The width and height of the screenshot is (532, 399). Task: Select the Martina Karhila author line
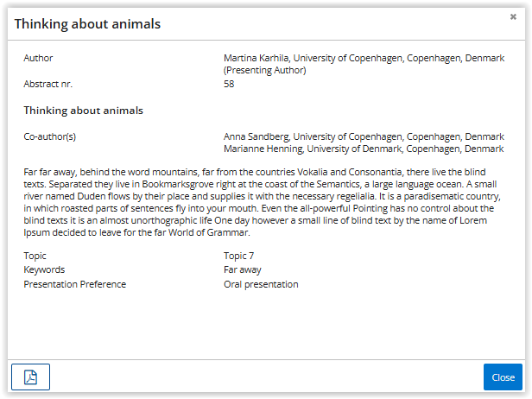tap(363, 58)
